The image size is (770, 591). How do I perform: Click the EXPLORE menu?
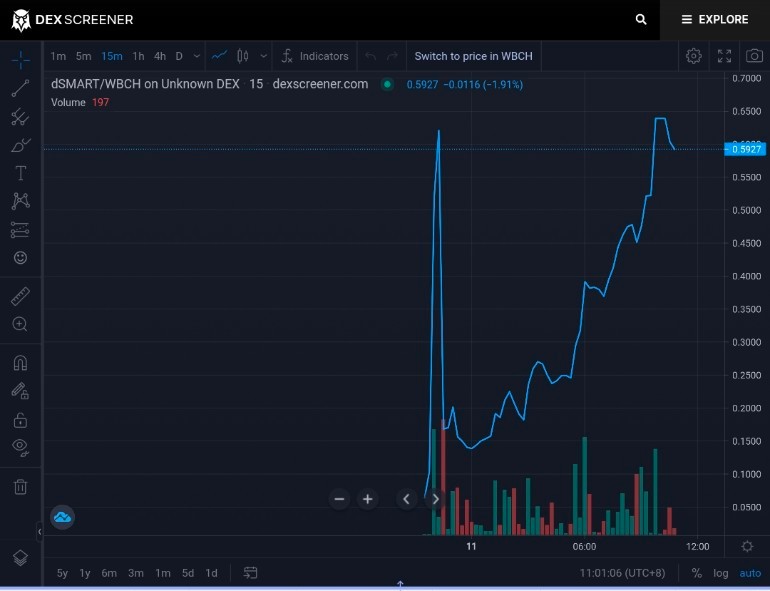[x=715, y=20]
